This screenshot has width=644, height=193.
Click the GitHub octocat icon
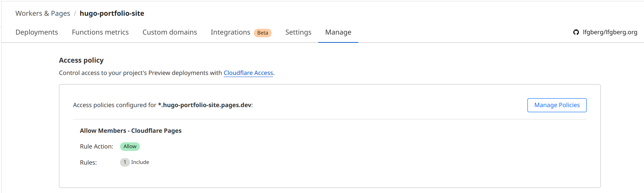tap(576, 32)
